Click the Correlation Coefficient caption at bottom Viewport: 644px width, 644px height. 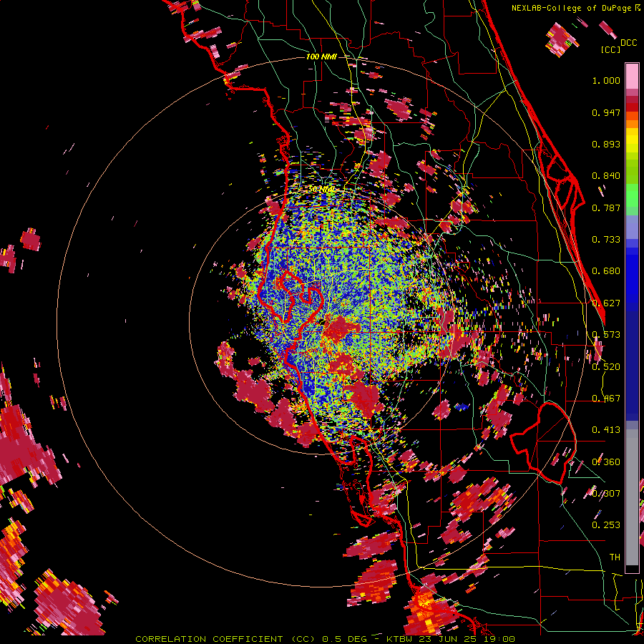tap(324, 639)
